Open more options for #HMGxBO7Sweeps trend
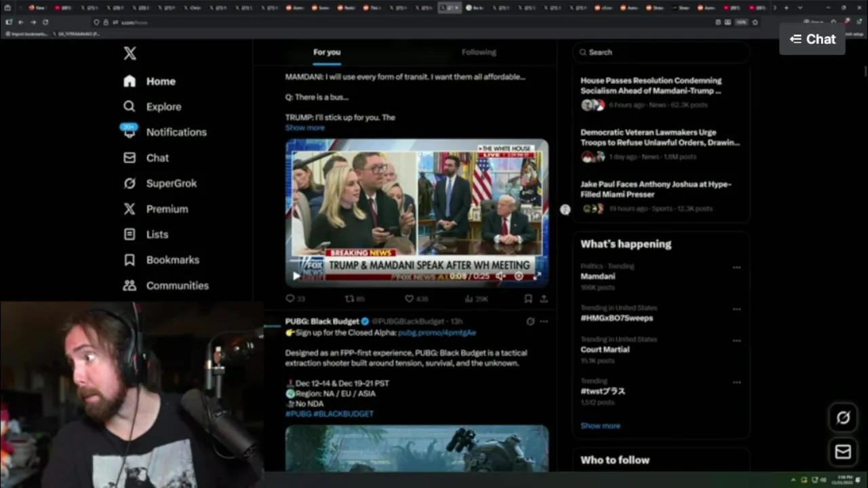The height and width of the screenshot is (488, 868). click(736, 309)
